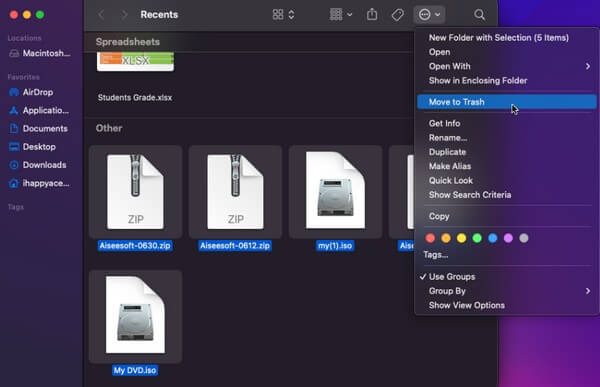The image size is (600, 387).
Task: Apply the gray tag color
Action: point(524,238)
